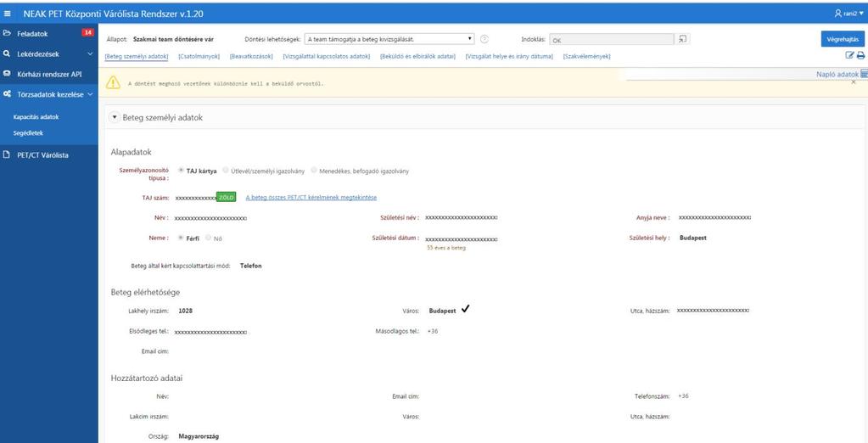Open the Napló adatok link
The width and height of the screenshot is (868, 443).
837,74
